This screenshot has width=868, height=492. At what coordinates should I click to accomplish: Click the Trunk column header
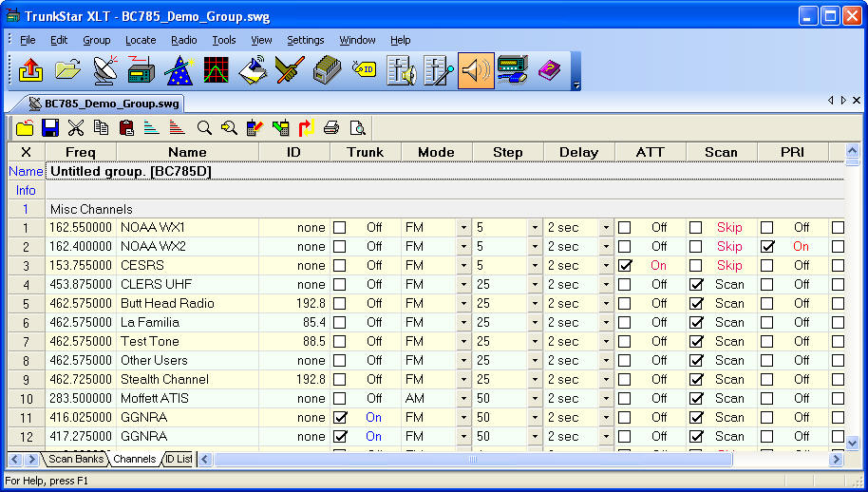[366, 152]
